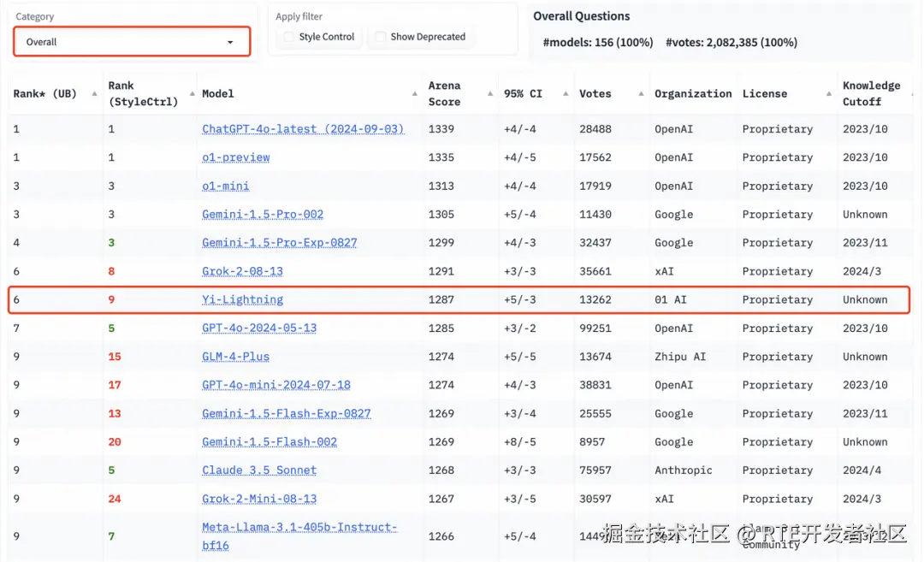The height and width of the screenshot is (562, 924).
Task: Open the Gemini-1.5-Flash-002 model link
Action: [x=269, y=442]
